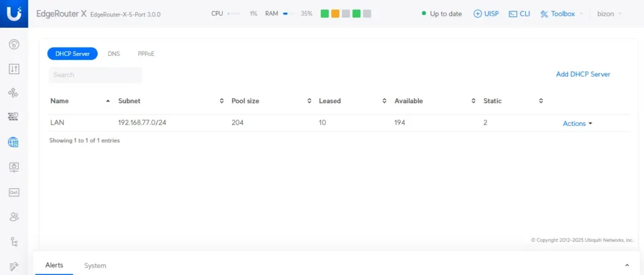This screenshot has height=275, width=644.
Task: Click the LAN server name cell
Action: click(57, 123)
